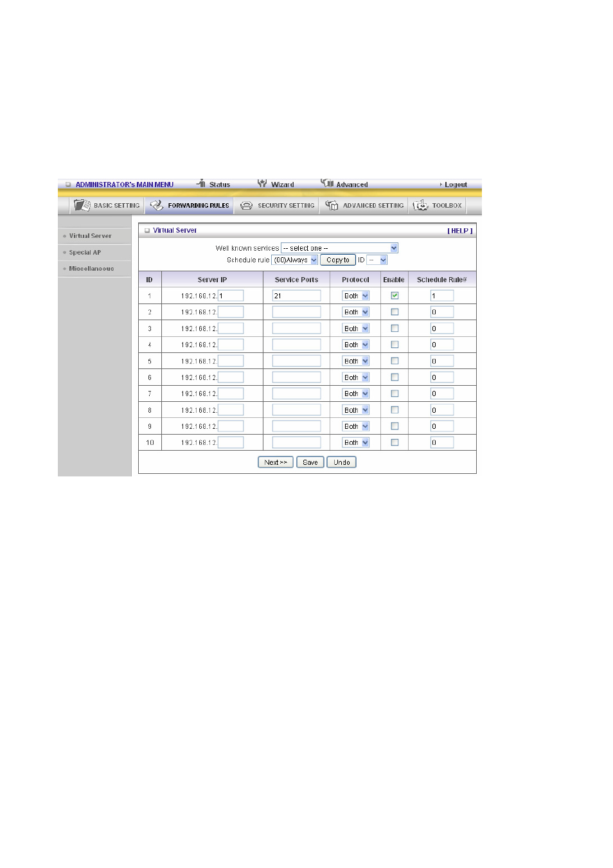Open Protocol dropdown for rule 10
The height and width of the screenshot is (868, 613).
point(356,442)
